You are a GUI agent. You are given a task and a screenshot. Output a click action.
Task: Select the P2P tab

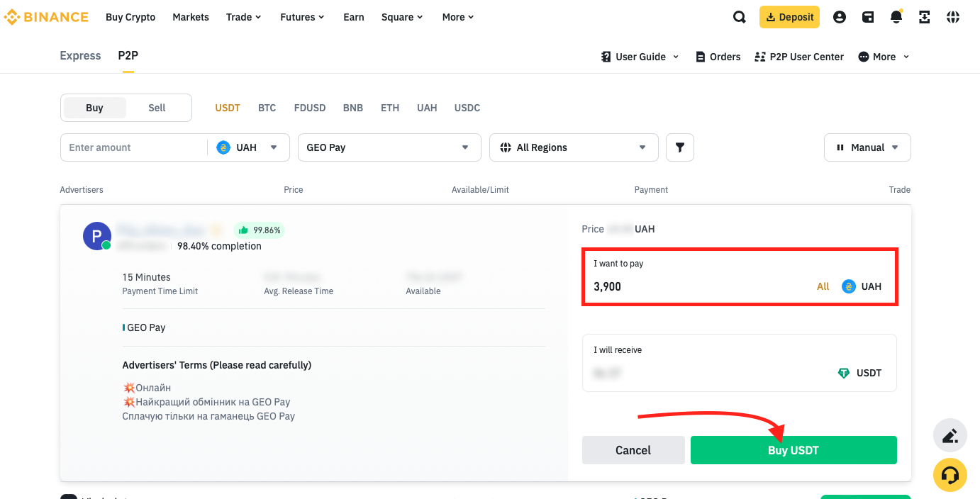[x=128, y=55]
